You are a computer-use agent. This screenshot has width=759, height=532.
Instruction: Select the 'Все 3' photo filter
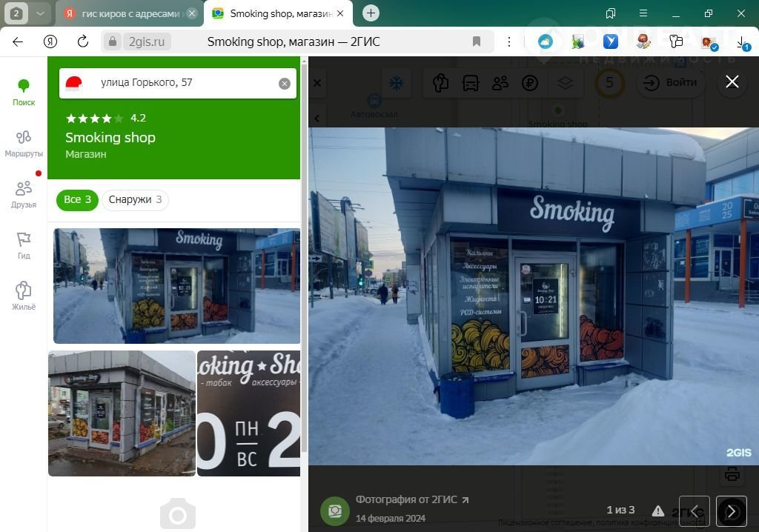point(77,200)
